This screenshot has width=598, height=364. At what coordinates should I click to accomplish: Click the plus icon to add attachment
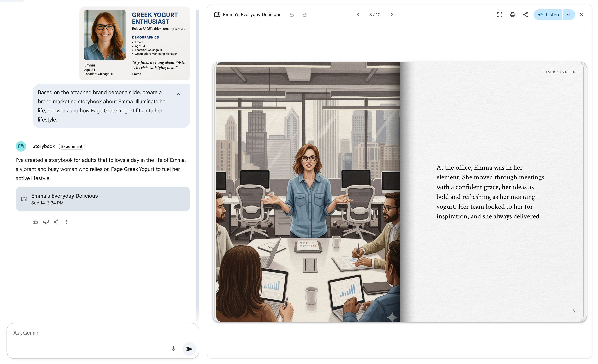pos(16,349)
